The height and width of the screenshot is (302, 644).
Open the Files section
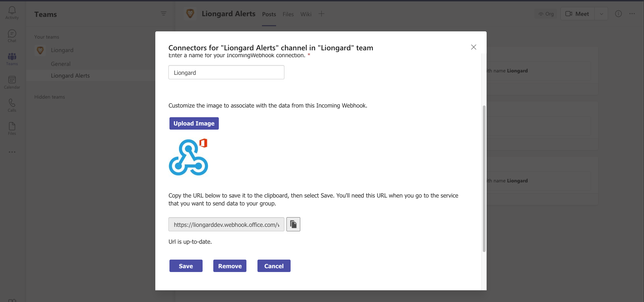point(12,129)
